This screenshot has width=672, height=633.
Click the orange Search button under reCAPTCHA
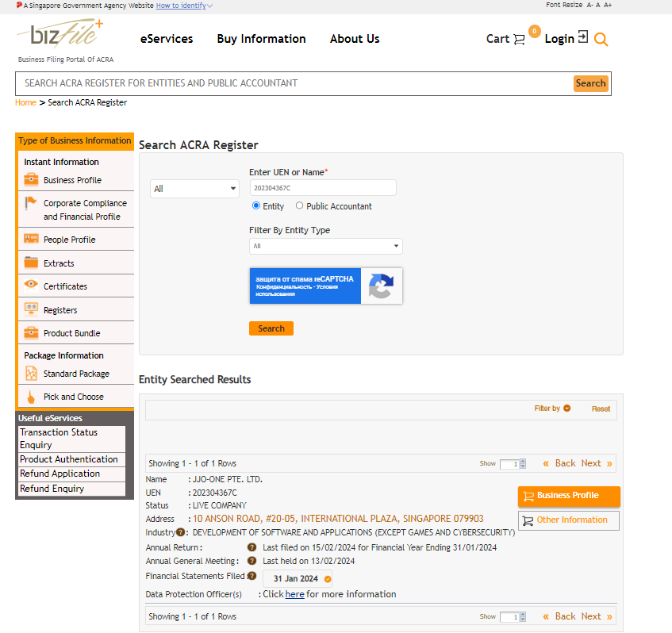click(271, 328)
